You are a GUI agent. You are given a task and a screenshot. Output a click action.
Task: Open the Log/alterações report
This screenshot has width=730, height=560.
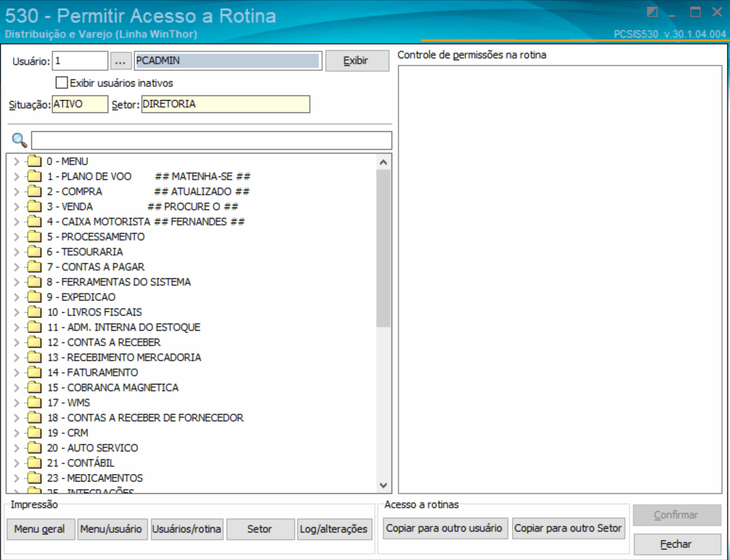pyautogui.click(x=335, y=529)
